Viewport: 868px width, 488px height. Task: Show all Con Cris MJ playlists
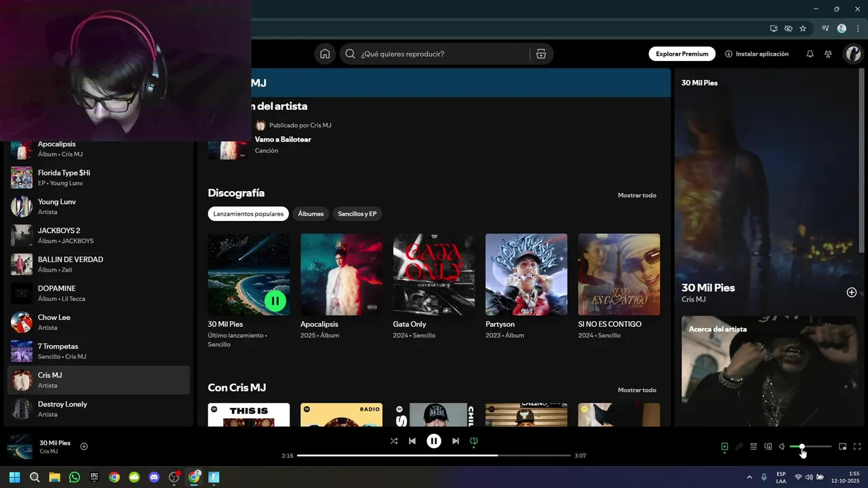click(x=637, y=390)
